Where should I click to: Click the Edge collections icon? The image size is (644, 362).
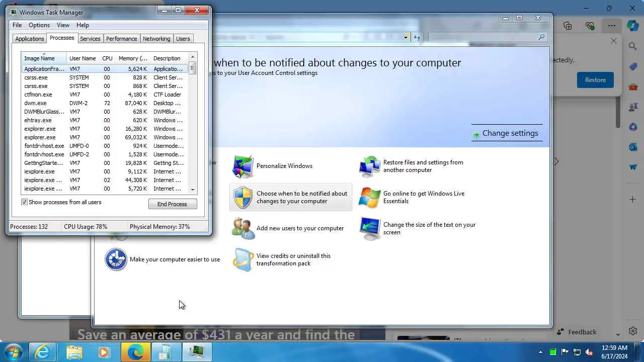(568, 26)
